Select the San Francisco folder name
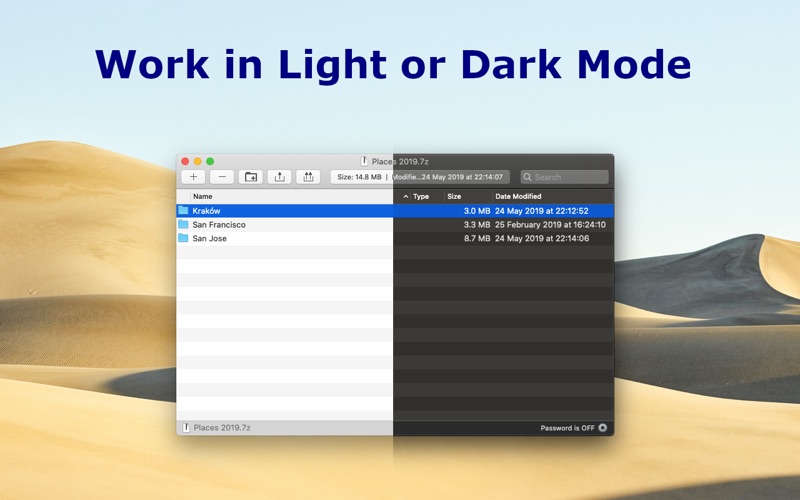 (219, 224)
